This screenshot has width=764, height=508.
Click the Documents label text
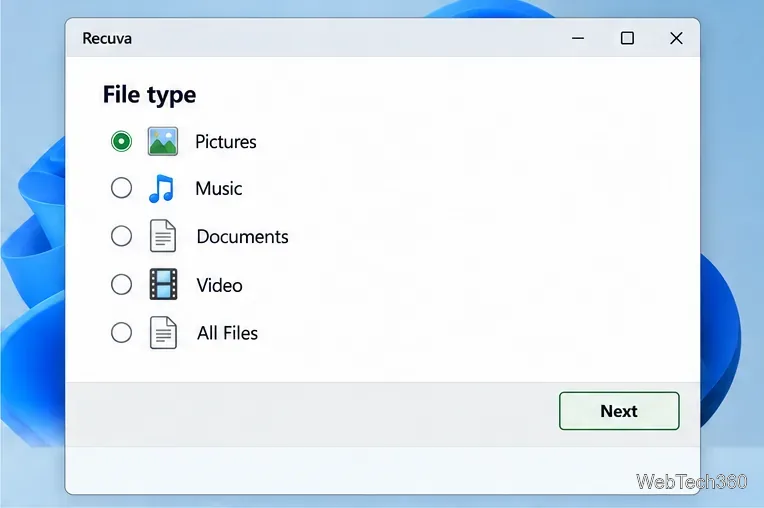243,237
